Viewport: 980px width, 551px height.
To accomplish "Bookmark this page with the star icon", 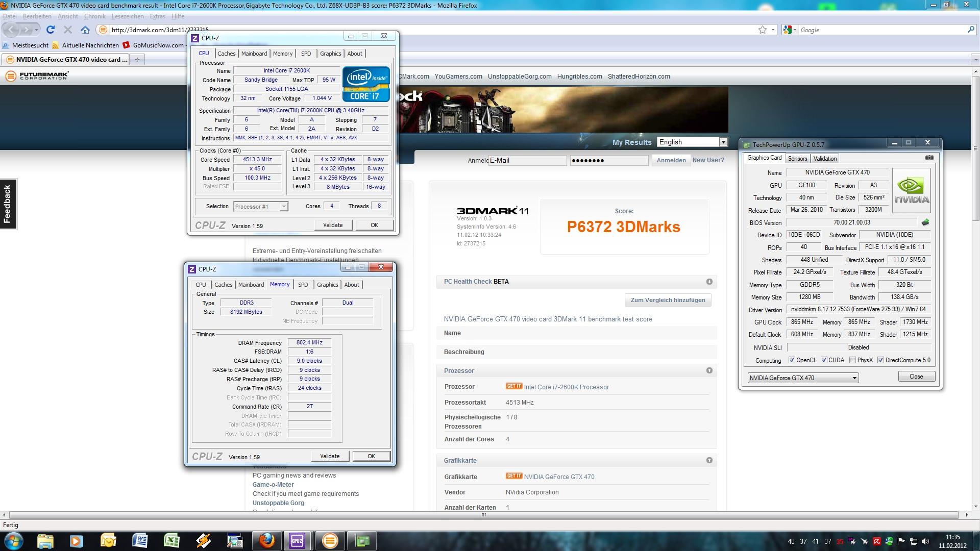I will (763, 30).
